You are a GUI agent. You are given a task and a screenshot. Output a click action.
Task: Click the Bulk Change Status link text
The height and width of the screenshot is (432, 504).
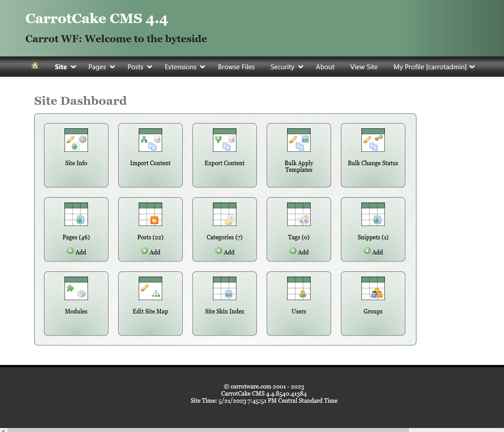(x=373, y=163)
